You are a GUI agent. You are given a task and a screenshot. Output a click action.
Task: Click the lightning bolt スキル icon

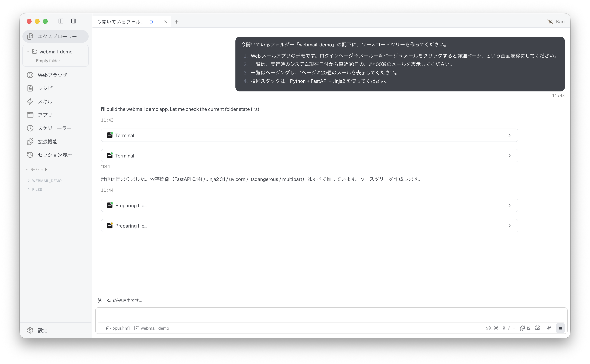click(x=30, y=102)
